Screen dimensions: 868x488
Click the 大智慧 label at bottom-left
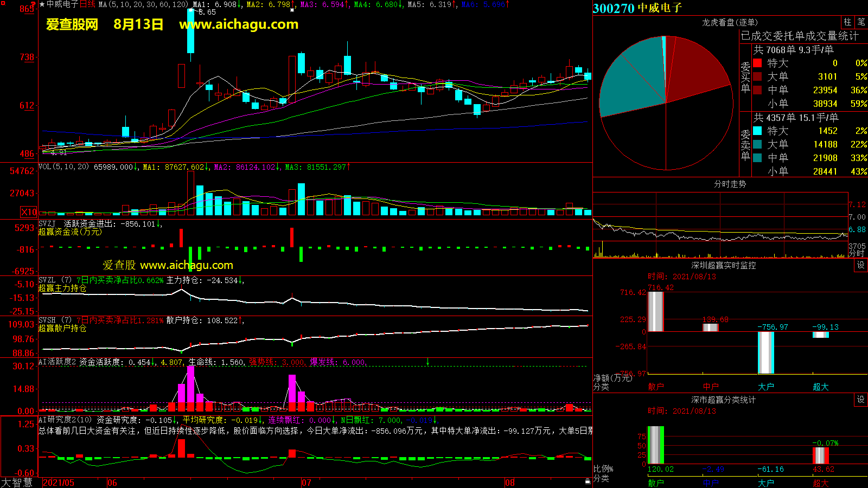17,483
